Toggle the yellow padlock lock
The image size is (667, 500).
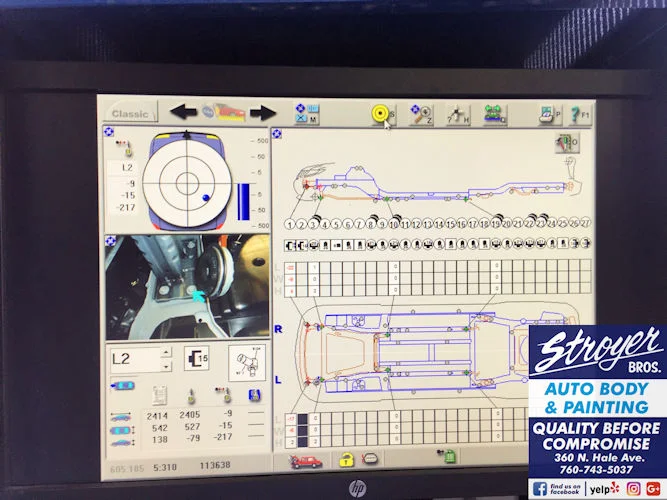(346, 460)
